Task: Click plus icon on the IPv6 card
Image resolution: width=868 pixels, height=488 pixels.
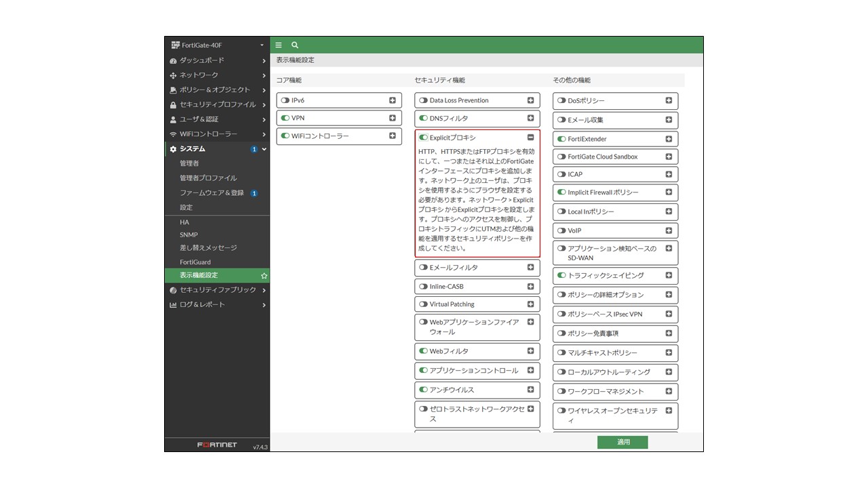Action: 392,100
